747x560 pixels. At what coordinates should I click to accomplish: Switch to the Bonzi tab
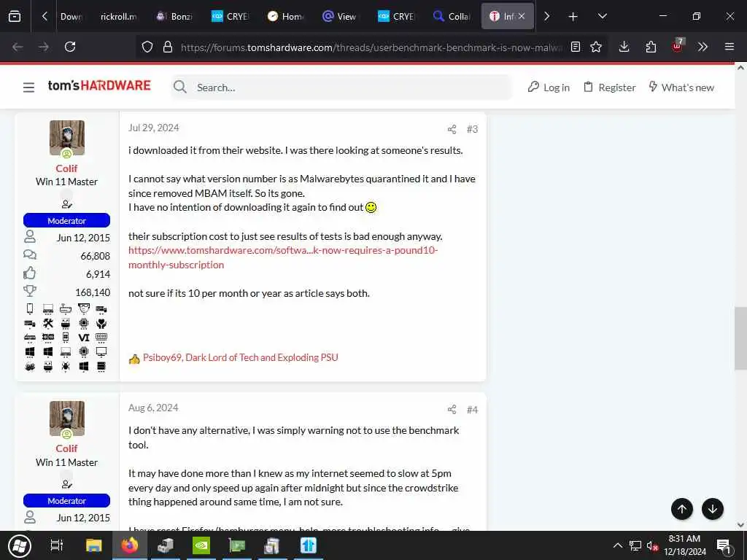[x=175, y=17]
